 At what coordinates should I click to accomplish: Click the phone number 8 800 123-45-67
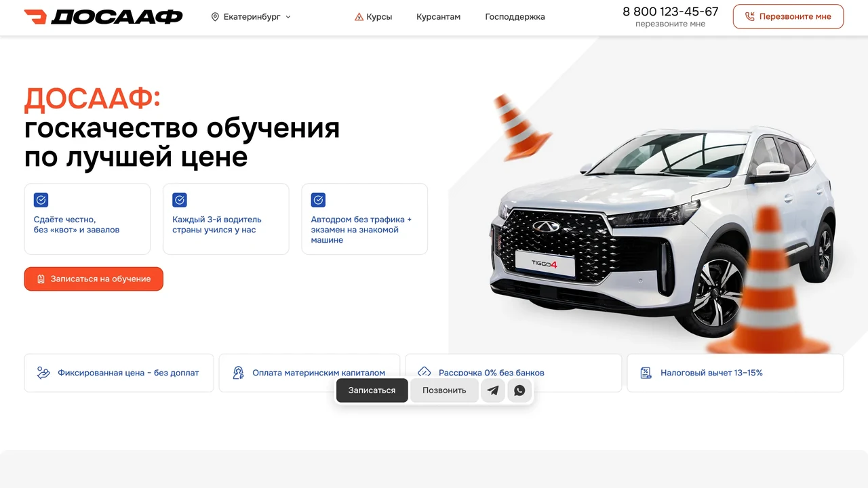click(671, 12)
